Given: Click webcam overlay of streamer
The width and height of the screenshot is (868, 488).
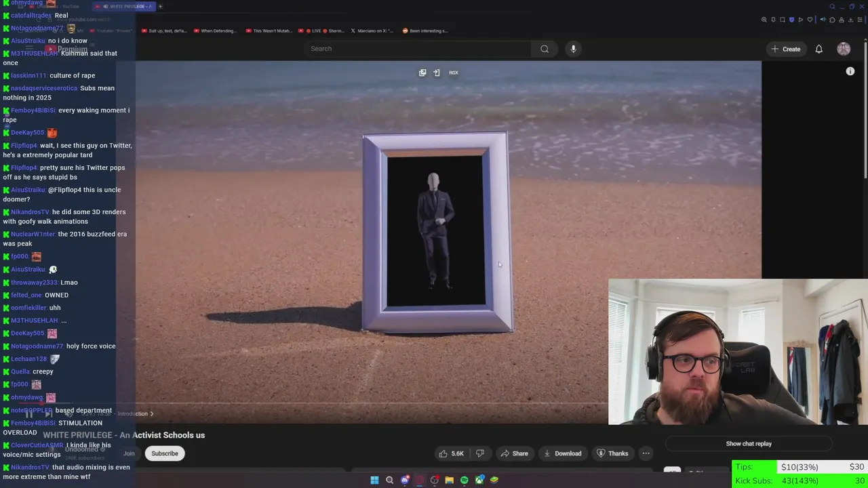Looking at the screenshot, I should point(738,352).
